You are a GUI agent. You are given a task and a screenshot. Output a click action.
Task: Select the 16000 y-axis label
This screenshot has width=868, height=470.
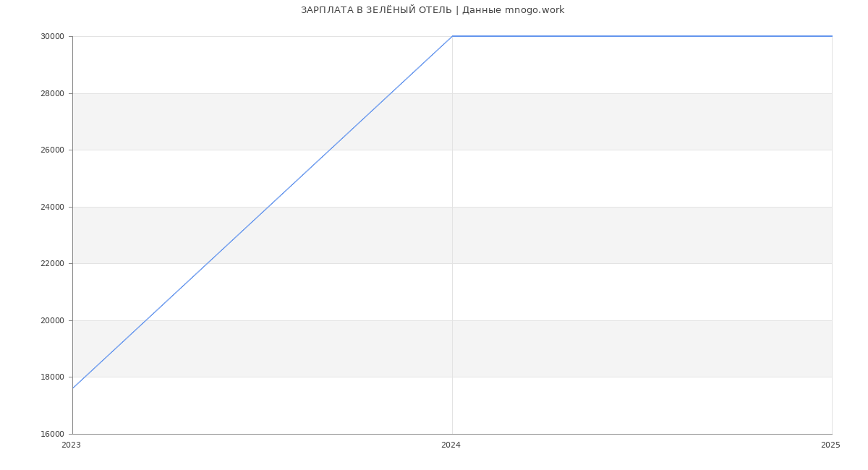52,434
